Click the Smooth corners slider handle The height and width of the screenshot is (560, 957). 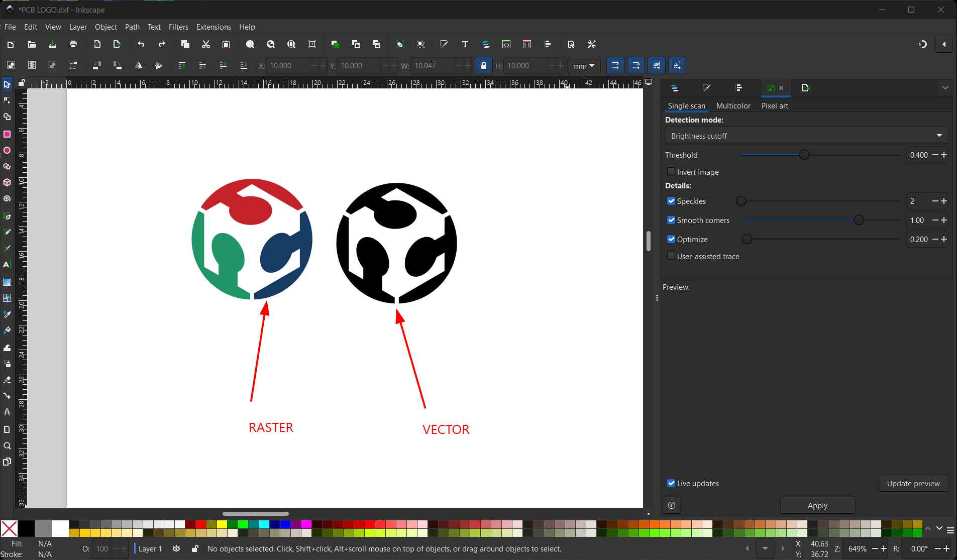[859, 220]
